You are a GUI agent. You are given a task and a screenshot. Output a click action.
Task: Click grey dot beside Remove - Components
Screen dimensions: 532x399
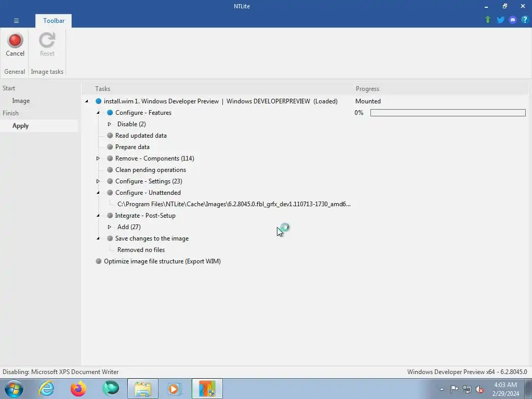(x=110, y=158)
